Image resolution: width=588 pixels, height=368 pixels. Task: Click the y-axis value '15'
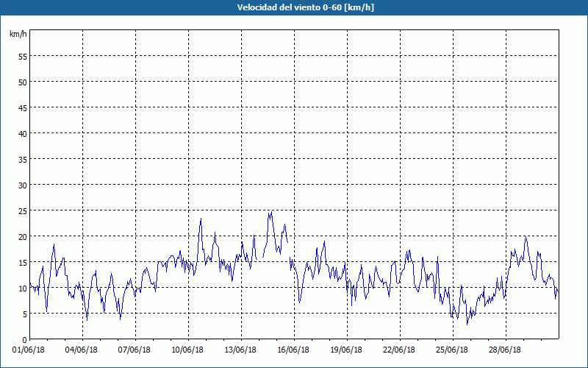[23, 263]
